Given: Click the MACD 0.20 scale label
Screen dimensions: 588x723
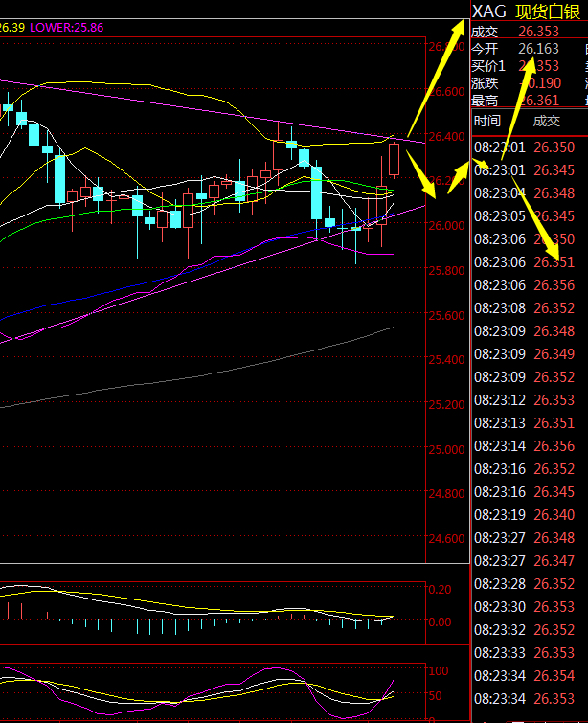Looking at the screenshot, I should [440, 589].
